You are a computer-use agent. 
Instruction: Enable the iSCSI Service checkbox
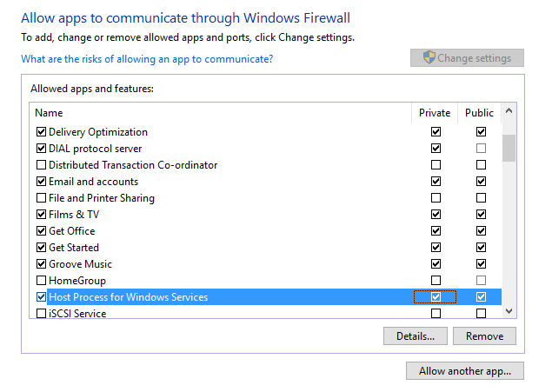tap(41, 314)
